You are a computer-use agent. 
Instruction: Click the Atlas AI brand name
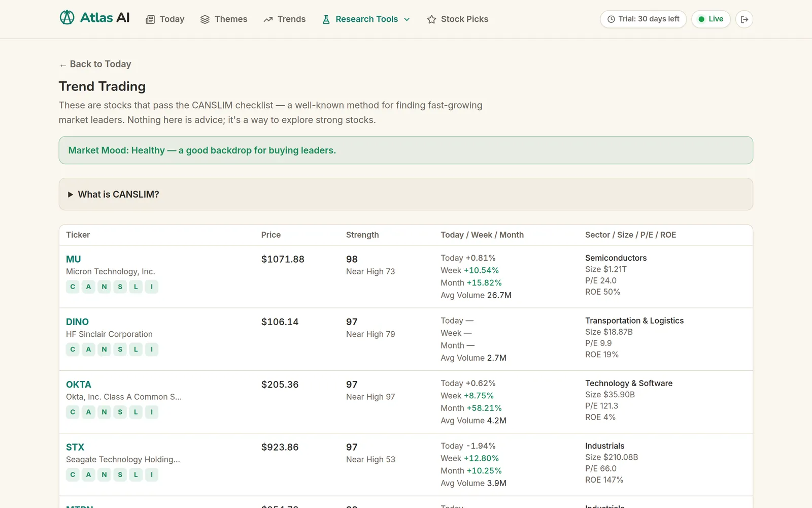coord(105,18)
